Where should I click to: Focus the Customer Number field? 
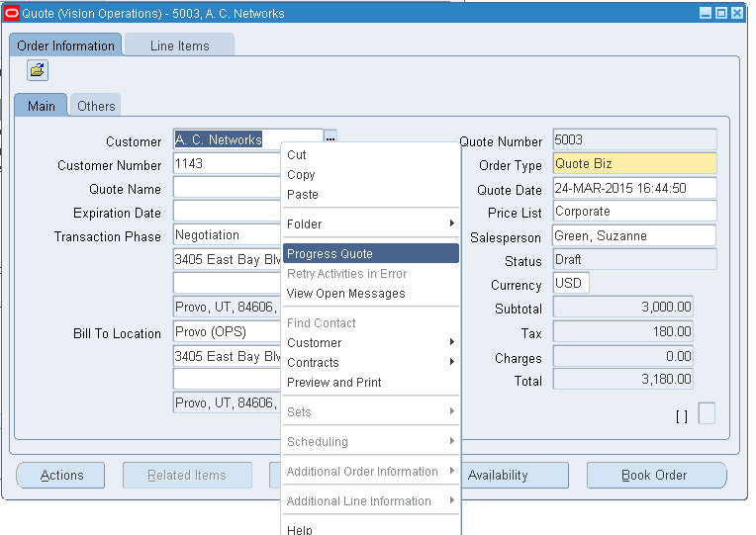226,164
